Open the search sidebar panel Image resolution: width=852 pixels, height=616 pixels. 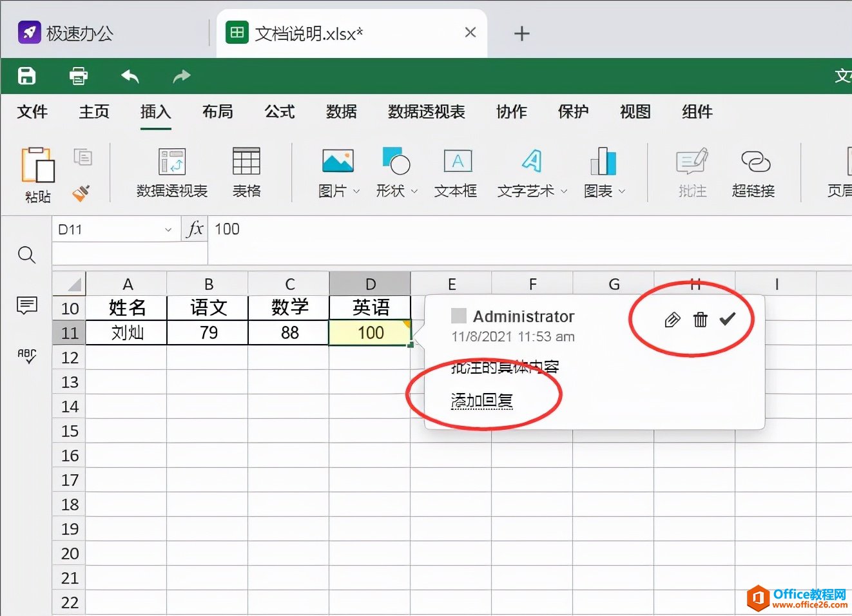click(26, 255)
